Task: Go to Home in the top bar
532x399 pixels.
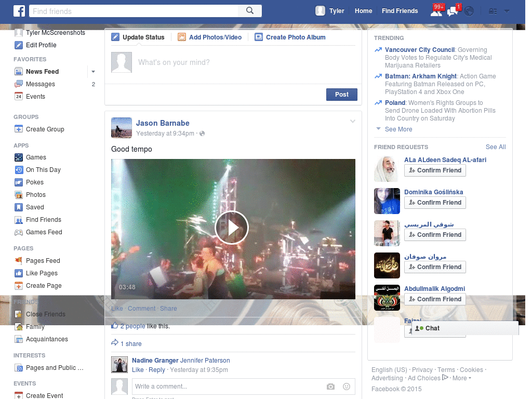Action: coord(363,11)
